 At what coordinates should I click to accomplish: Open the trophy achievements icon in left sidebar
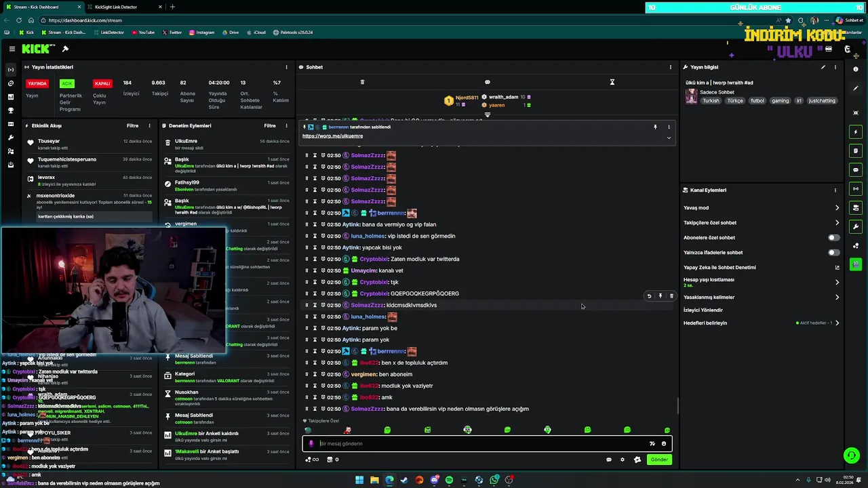[x=10, y=110]
